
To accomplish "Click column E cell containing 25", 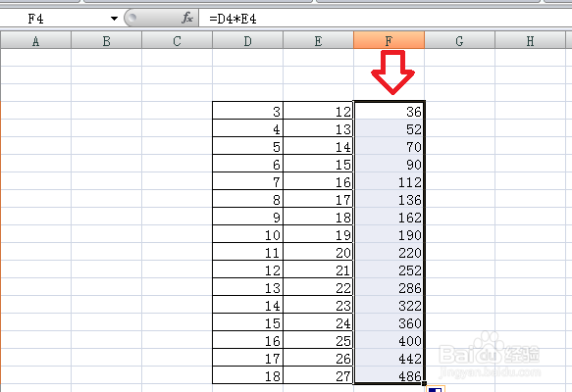I will (318, 340).
